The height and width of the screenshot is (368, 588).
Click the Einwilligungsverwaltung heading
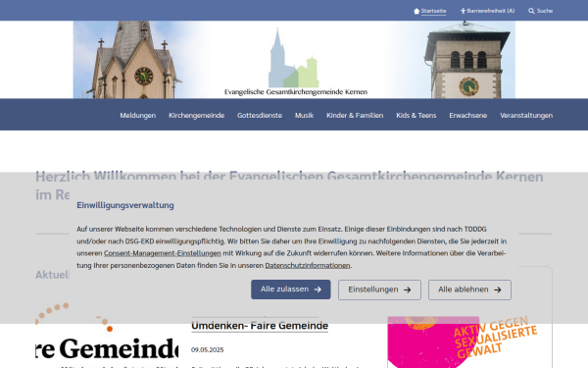point(125,205)
